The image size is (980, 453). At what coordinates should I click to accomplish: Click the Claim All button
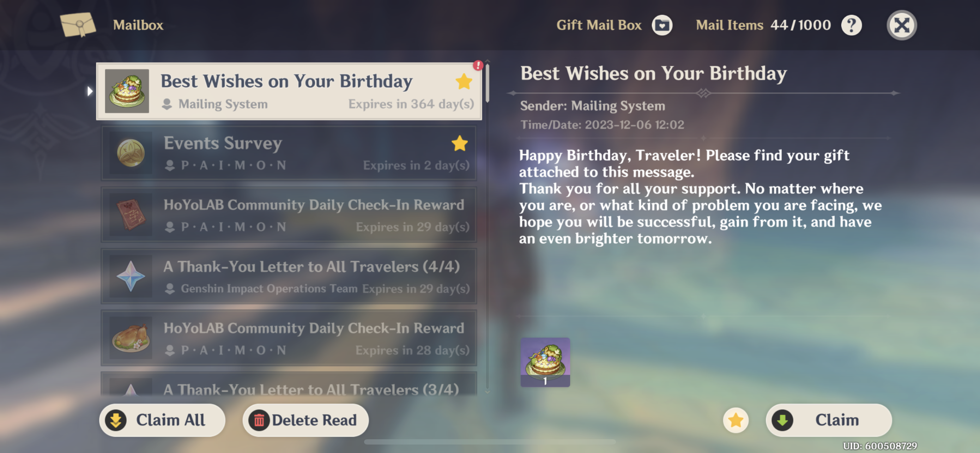pos(162,420)
